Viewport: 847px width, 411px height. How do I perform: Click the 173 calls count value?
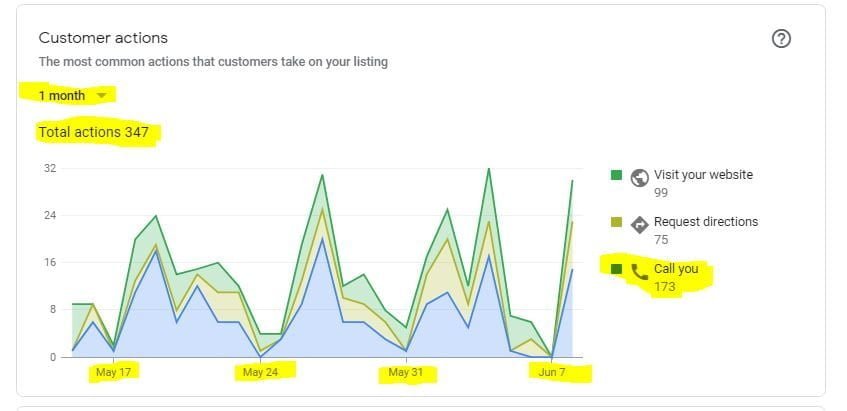pyautogui.click(x=665, y=288)
